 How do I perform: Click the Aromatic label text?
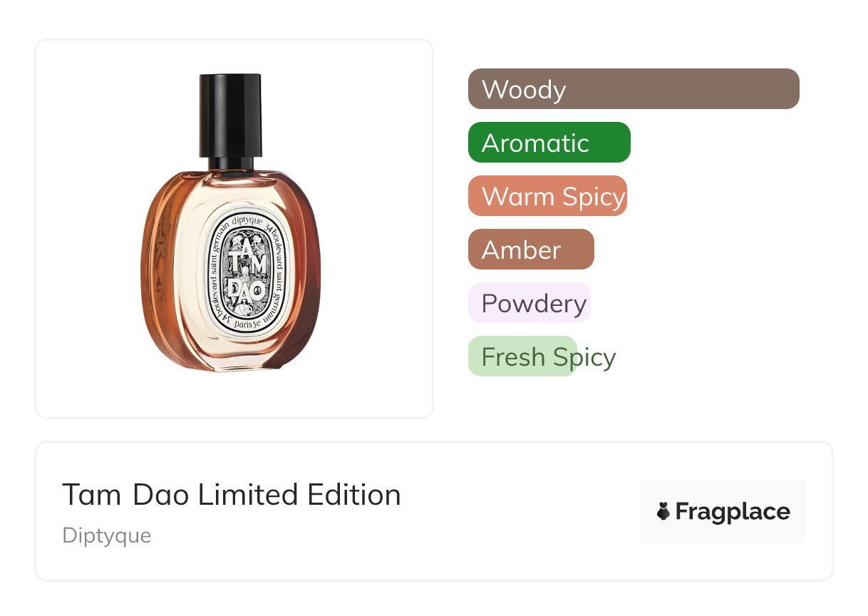click(x=535, y=143)
